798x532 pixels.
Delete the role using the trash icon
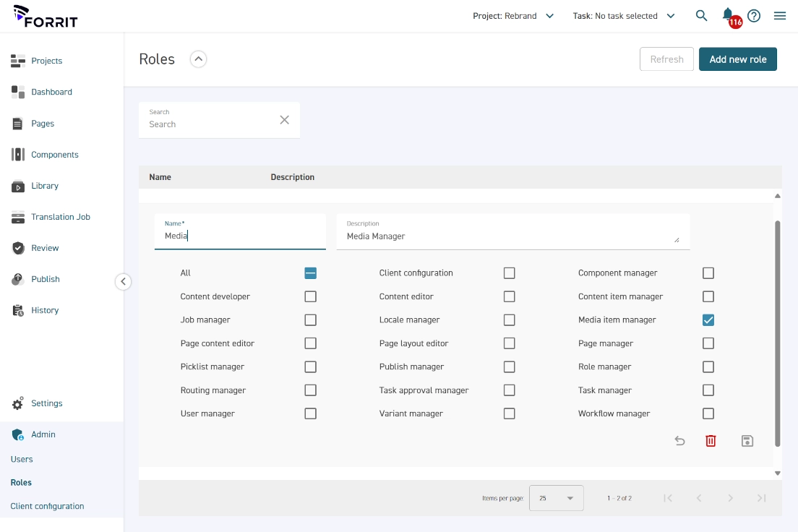711,440
